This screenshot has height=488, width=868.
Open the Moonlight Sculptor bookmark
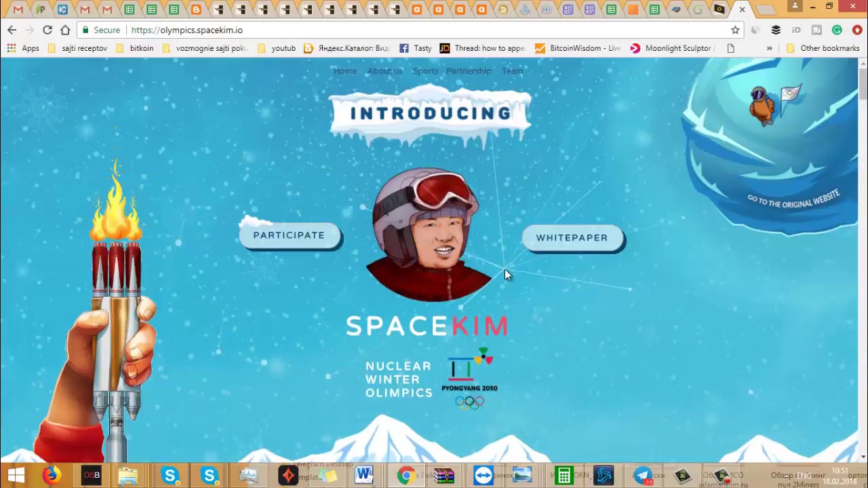[x=672, y=48]
